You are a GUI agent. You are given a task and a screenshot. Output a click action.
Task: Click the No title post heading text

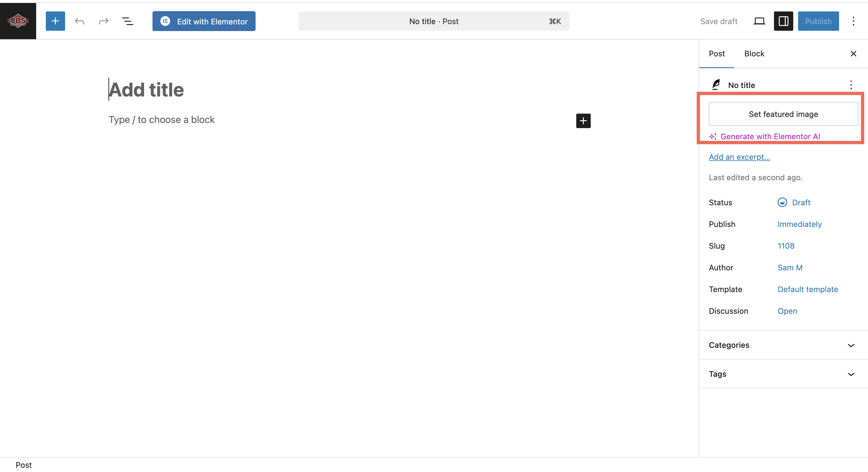tap(741, 85)
